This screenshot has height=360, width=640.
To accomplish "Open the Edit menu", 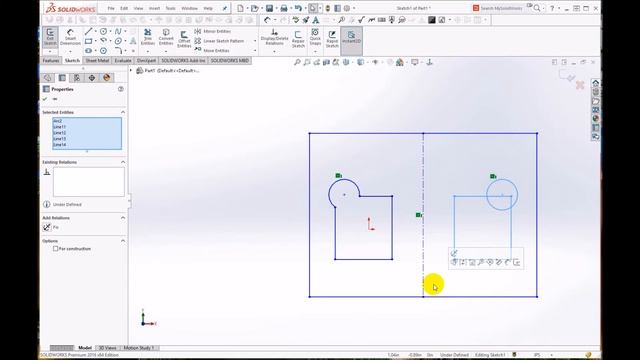I will (124, 8).
